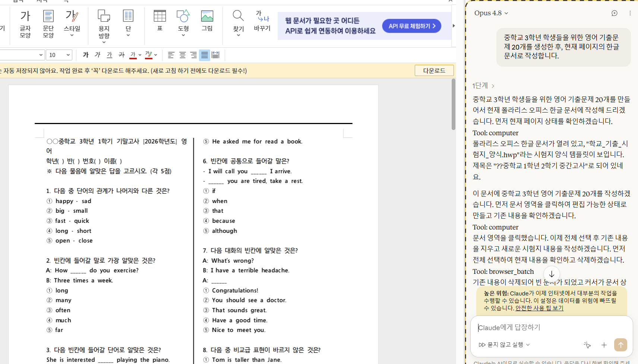Toggle justified paragraph alignment

tap(205, 55)
